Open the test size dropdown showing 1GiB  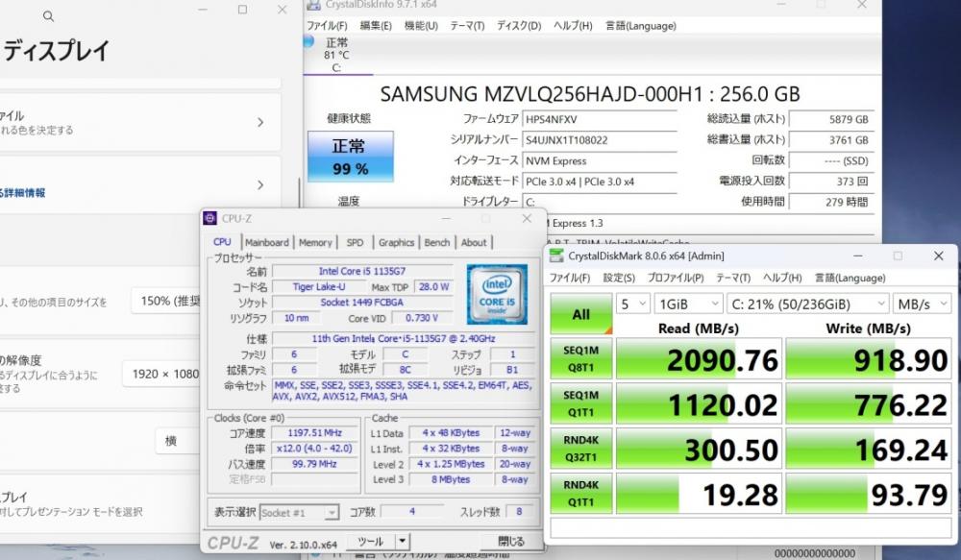(688, 304)
